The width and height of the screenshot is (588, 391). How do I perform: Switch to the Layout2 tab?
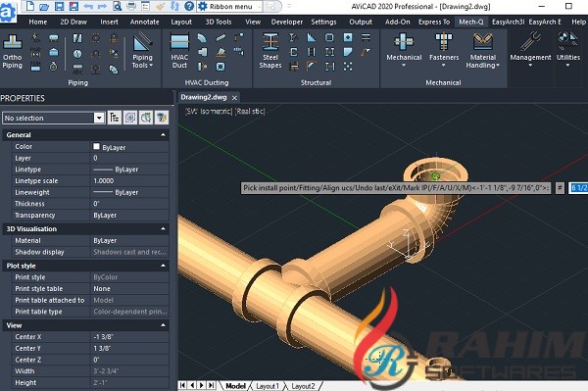[x=303, y=386]
